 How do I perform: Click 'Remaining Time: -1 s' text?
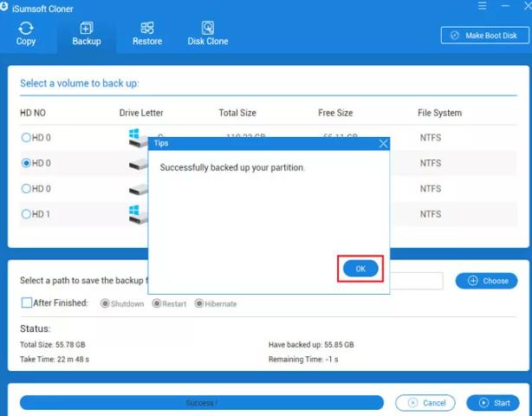[303, 359]
